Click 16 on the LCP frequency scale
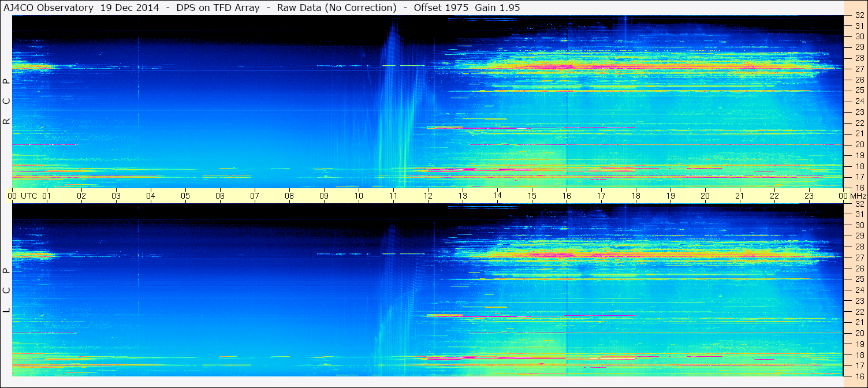This screenshot has width=868, height=388. tap(859, 376)
